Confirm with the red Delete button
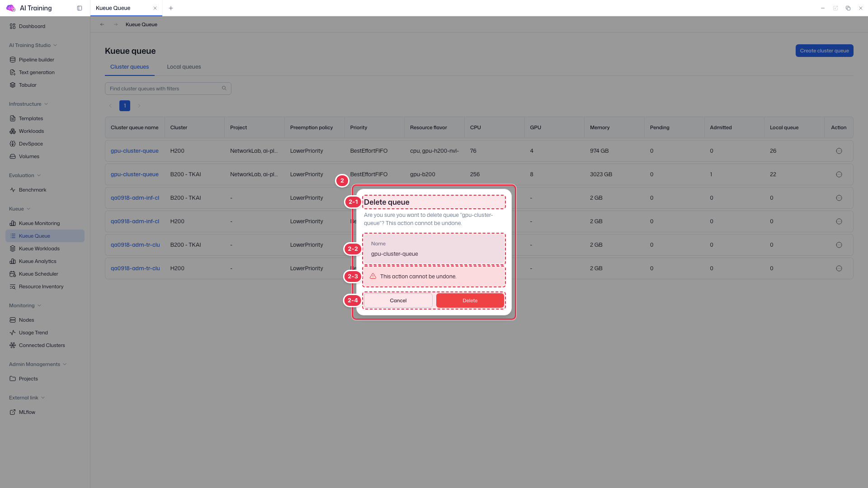868x488 pixels. tap(470, 300)
